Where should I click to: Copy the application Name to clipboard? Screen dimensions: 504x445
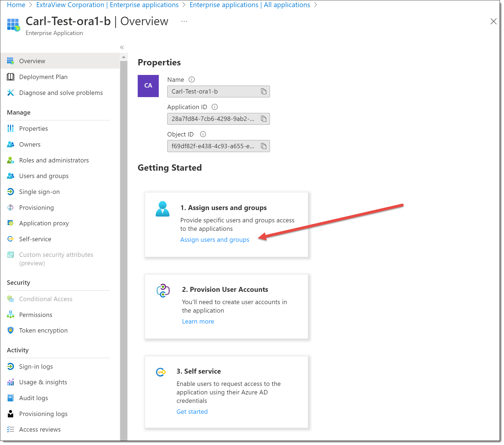pyautogui.click(x=263, y=91)
